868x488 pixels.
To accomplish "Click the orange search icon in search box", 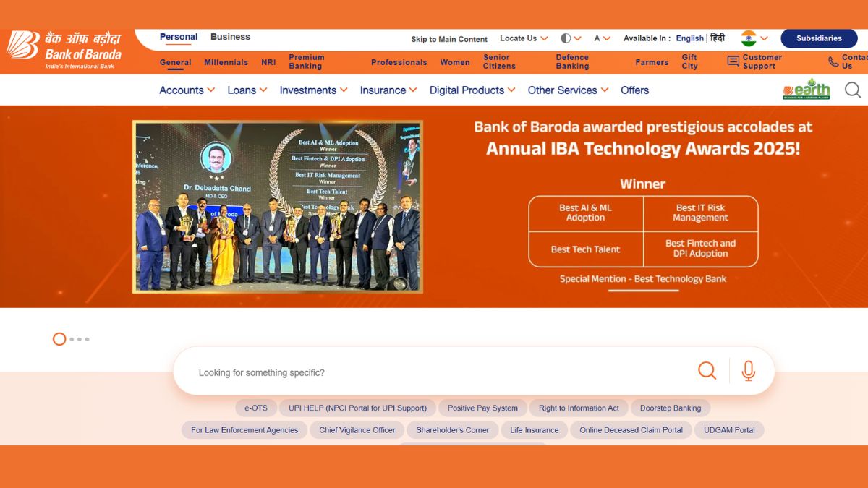I will [x=707, y=371].
